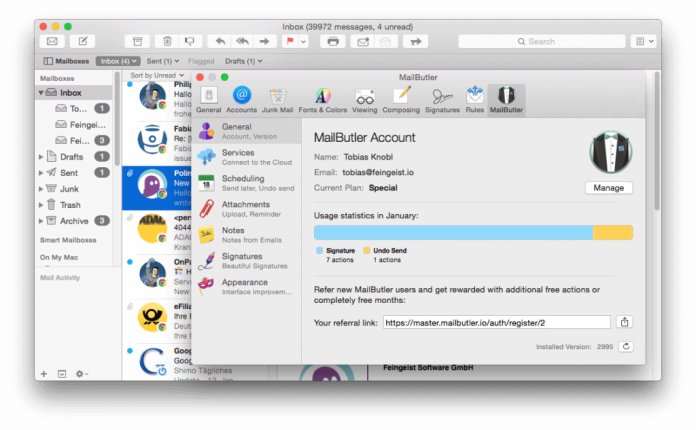Print the message
This screenshot has width=696, height=430.
coord(333,41)
